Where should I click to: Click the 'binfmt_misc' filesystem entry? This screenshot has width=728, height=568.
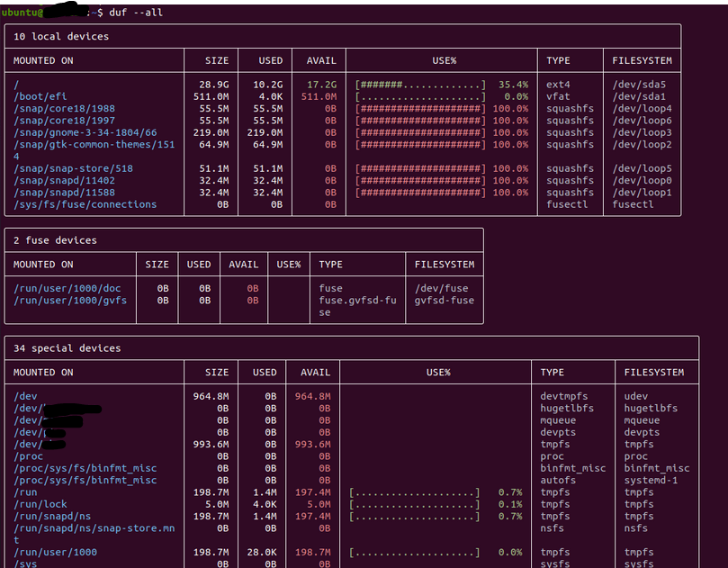(x=657, y=468)
